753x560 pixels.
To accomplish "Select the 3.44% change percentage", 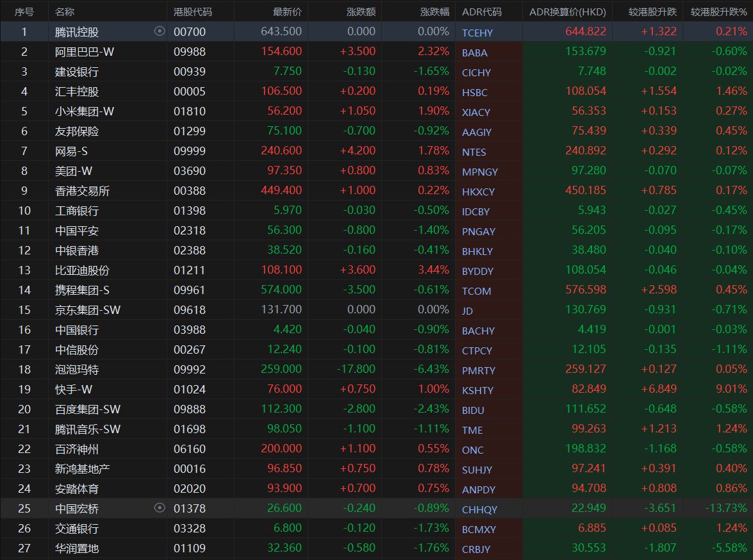I will tap(434, 270).
